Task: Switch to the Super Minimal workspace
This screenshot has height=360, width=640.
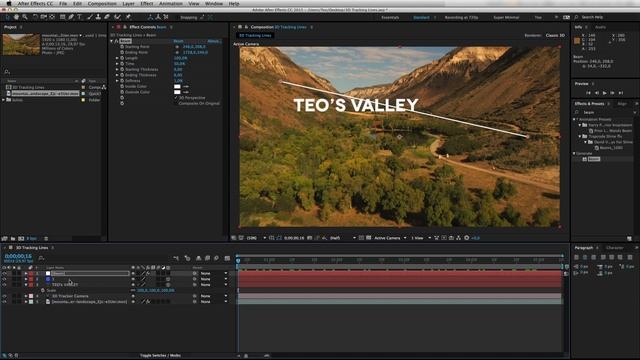Action: point(506,18)
